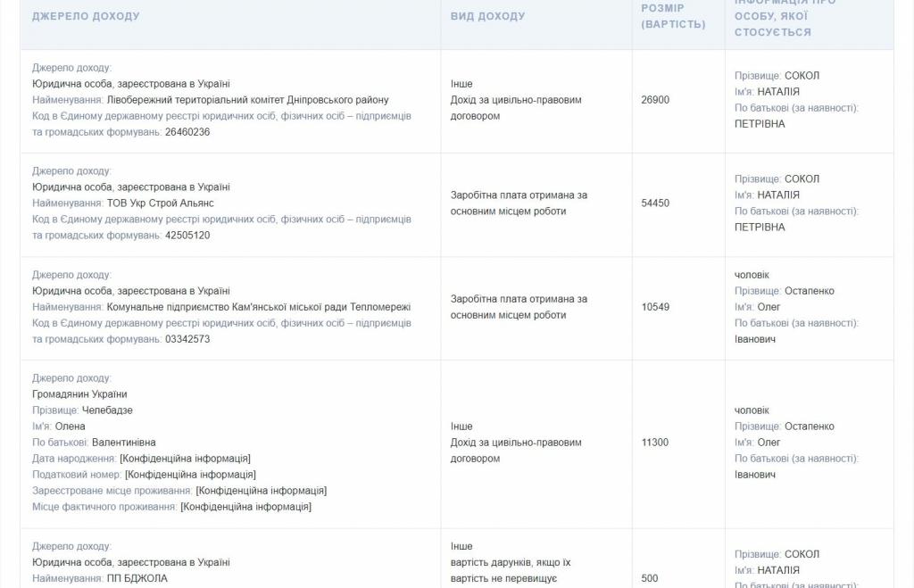Click the word чоловік in the 11300 row
Viewport: 914px width, 588px height.
(752, 410)
